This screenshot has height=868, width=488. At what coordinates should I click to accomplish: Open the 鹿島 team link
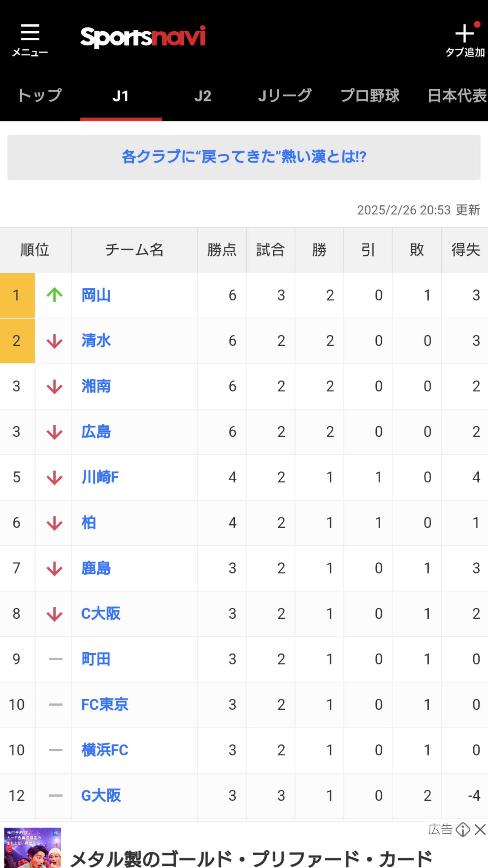pos(96,568)
